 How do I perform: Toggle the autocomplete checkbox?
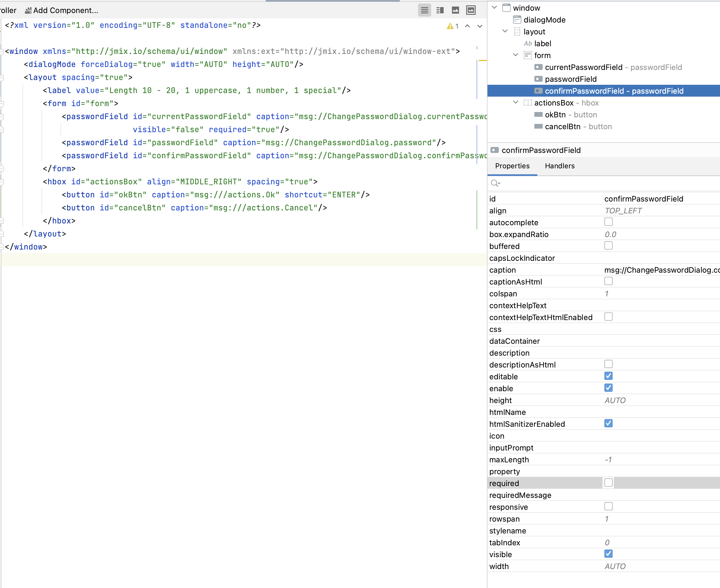pos(608,222)
